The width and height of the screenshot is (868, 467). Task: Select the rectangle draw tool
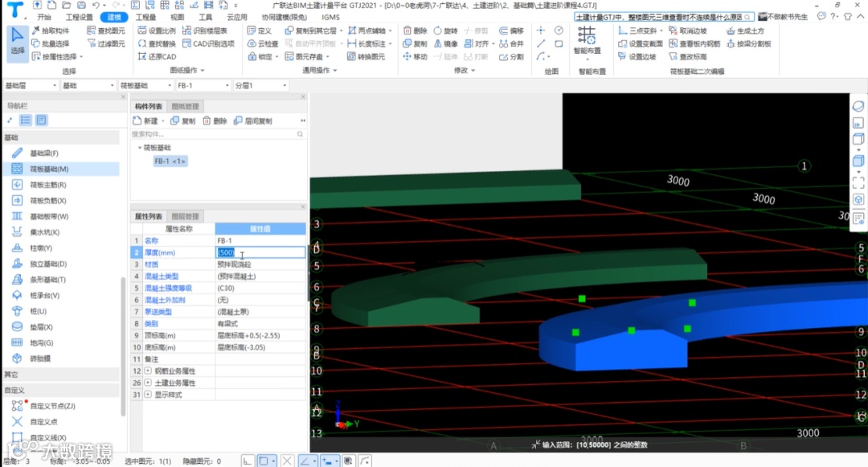[559, 43]
